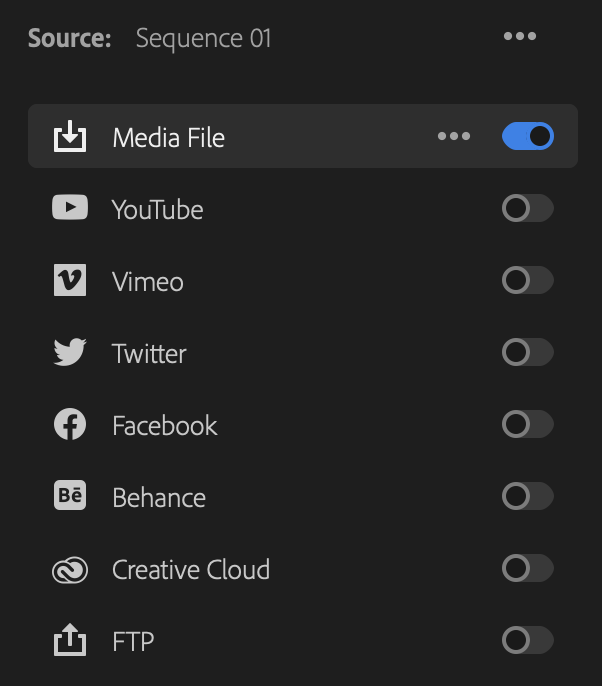Enable the Facebook publishing toggle

[x=528, y=424]
